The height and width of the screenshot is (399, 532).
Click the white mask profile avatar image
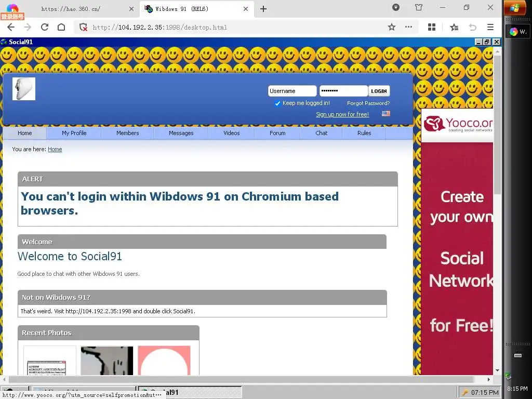click(x=24, y=89)
